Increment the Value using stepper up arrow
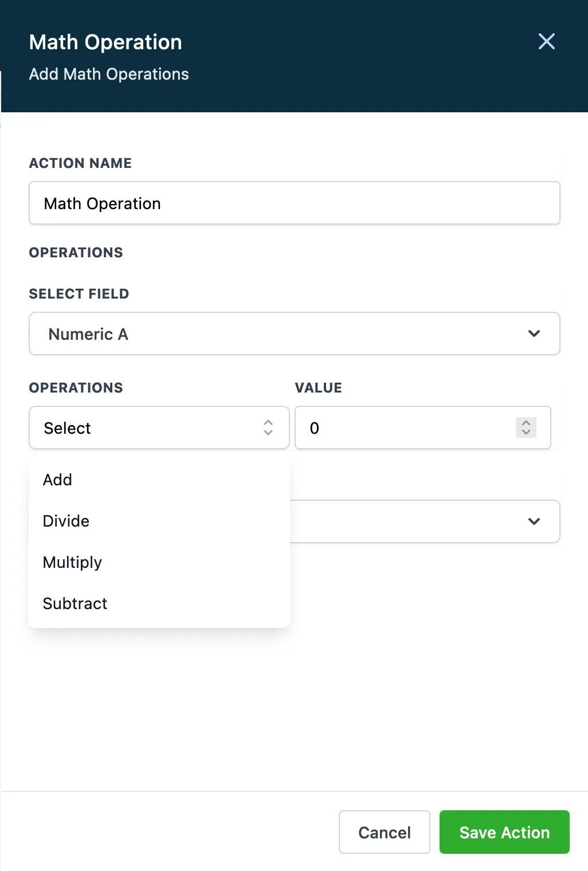Viewport: 588px width, 871px height. (x=526, y=423)
